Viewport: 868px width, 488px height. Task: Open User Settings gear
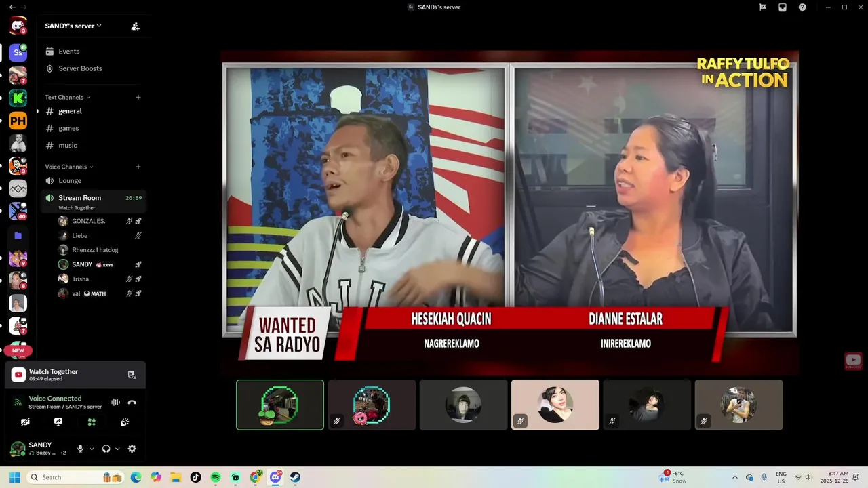132,449
